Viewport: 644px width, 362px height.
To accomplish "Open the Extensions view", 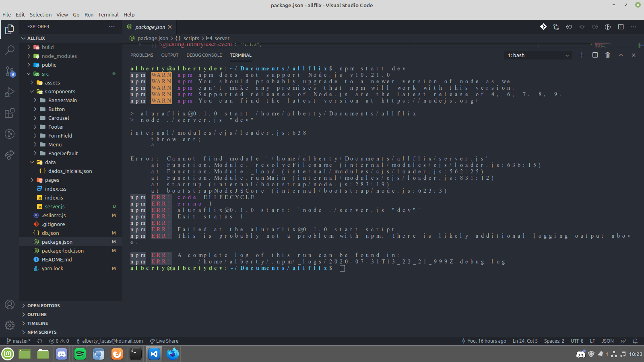I will (10, 113).
